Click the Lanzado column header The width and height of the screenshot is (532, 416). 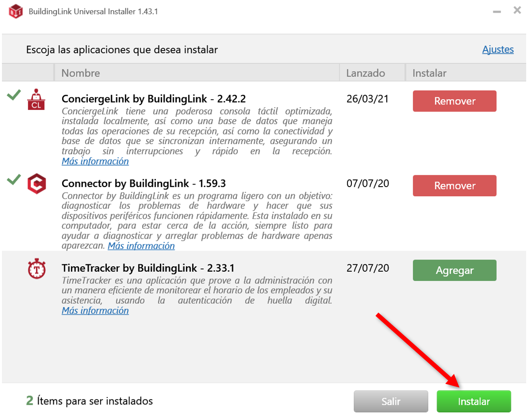[x=372, y=73]
